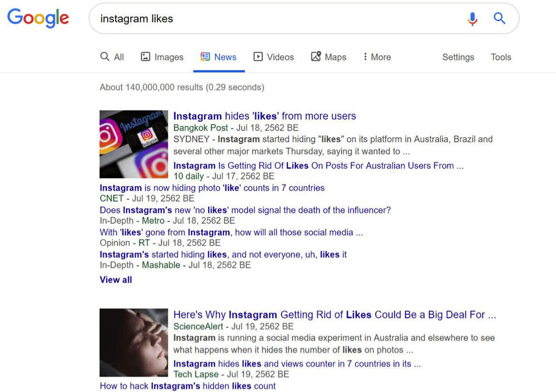Open search Settings

[458, 57]
